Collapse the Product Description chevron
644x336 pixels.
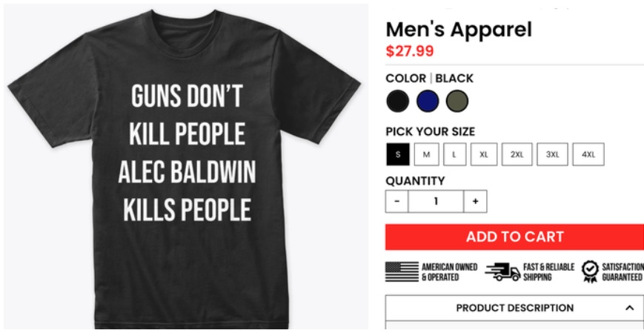pyautogui.click(x=629, y=308)
